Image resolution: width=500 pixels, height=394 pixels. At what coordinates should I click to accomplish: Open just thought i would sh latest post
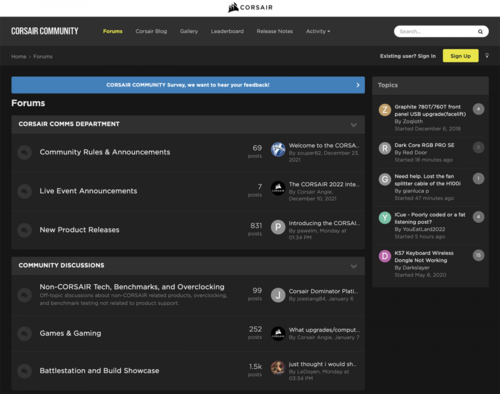coord(322,364)
